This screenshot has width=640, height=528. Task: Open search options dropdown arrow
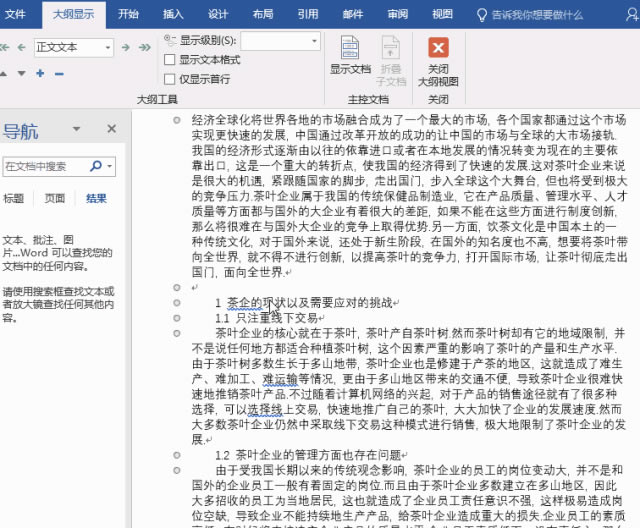(110, 166)
